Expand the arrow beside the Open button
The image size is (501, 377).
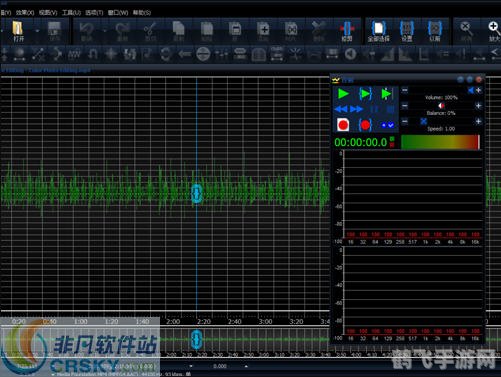(x=37, y=31)
